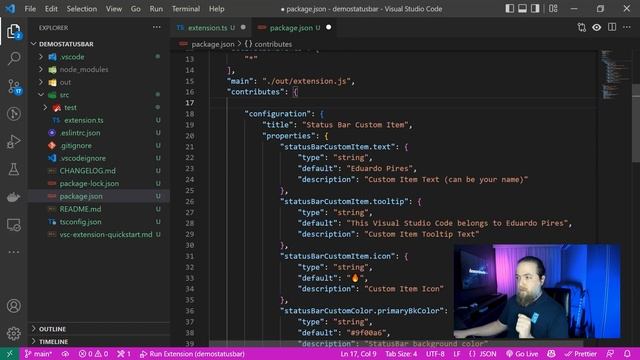Click Prettier status bar item
This screenshot has width=640, height=360.
(x=581, y=354)
